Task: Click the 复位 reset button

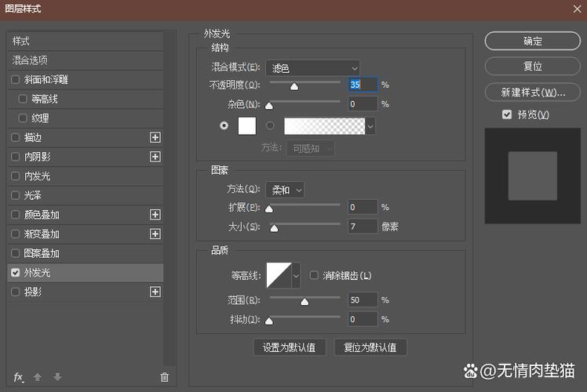Action: [x=533, y=66]
